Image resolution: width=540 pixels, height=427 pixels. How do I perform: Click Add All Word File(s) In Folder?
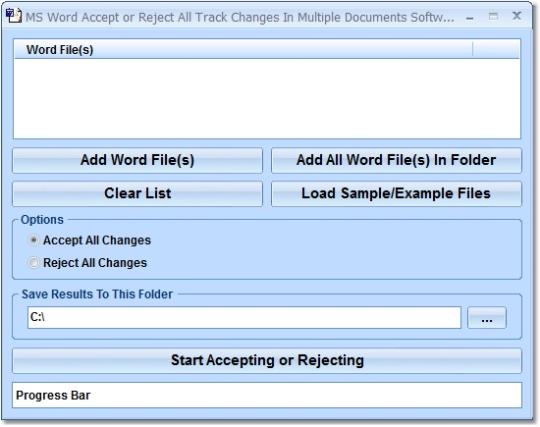pyautogui.click(x=396, y=160)
